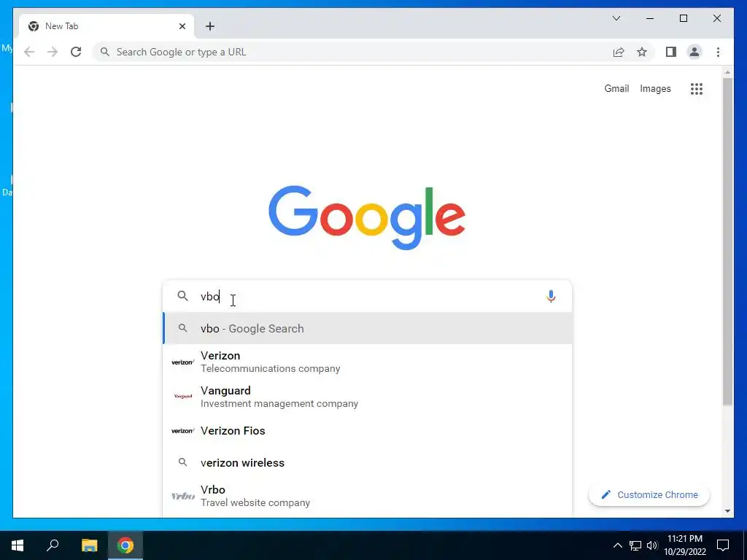This screenshot has width=747, height=560.
Task: Open the profile avatar menu
Action: coord(694,52)
